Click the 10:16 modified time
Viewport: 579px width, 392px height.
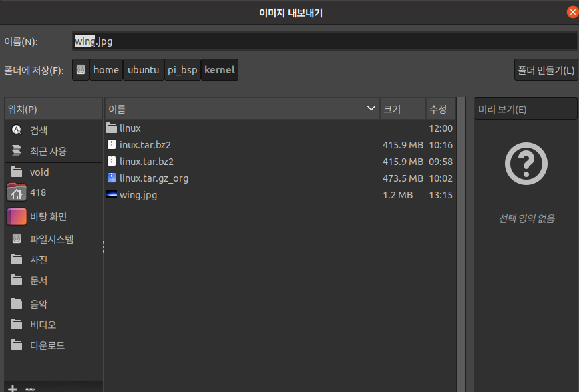point(441,145)
